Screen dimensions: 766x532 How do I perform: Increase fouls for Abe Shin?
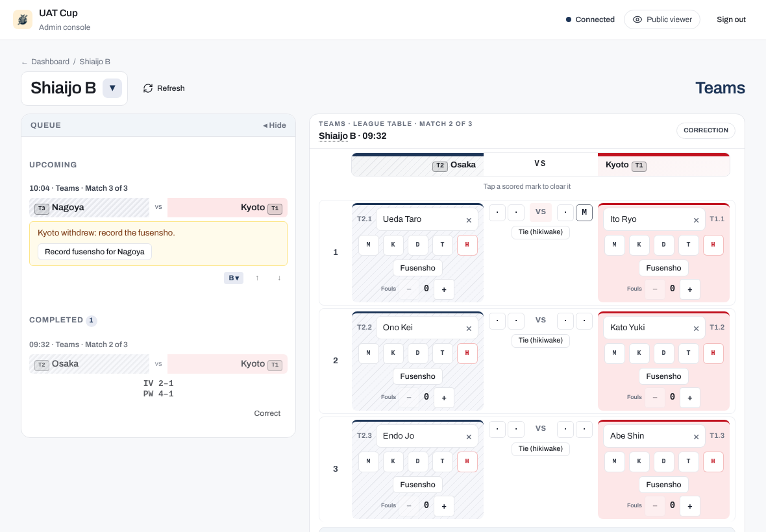click(690, 506)
